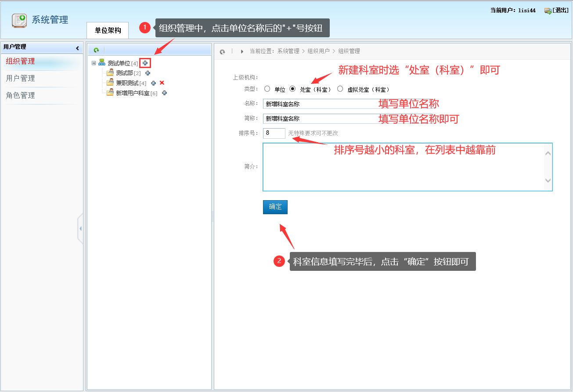573x392 pixels.
Task: Click the plus icon after 测试部
Action: [148, 73]
